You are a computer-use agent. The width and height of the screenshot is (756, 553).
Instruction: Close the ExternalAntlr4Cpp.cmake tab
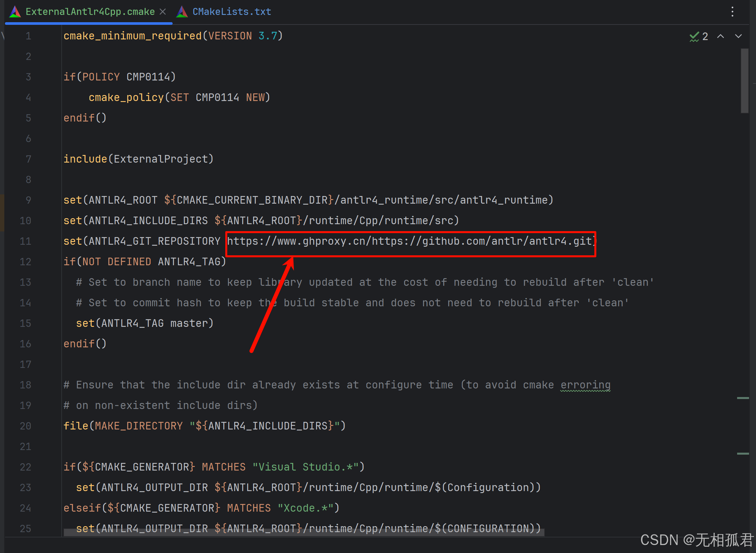coord(163,11)
